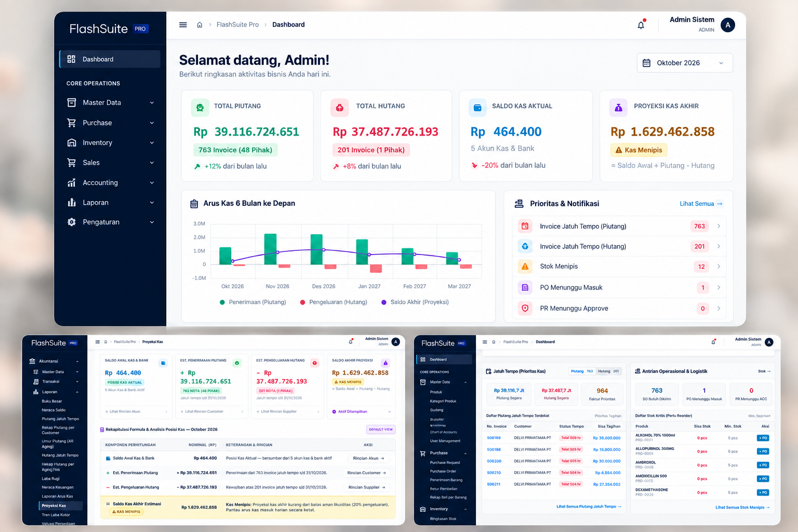Click the FlashSuite Pro breadcrumb in the large Dashboard window
Viewport: 798px width, 532px height.
click(237, 25)
